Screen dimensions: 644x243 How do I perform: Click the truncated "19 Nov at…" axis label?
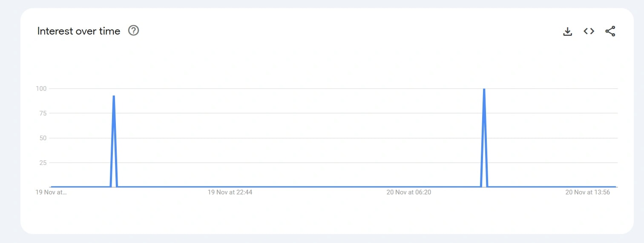(x=51, y=192)
